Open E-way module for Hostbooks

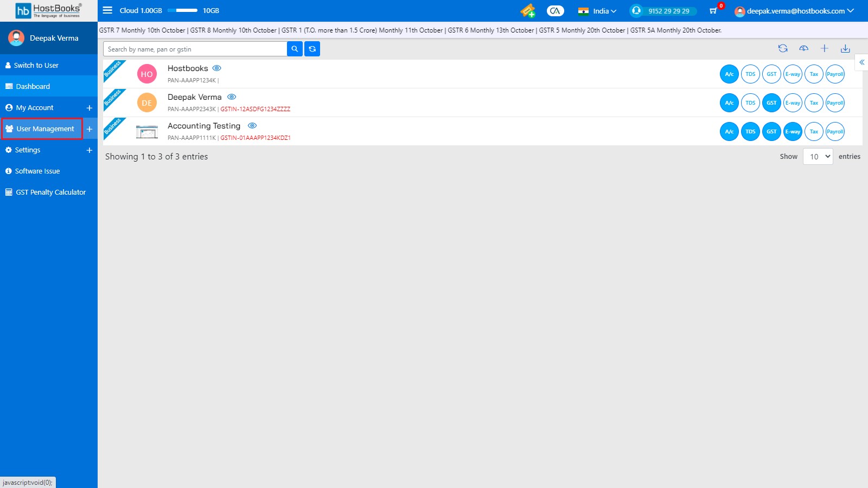pyautogui.click(x=793, y=74)
